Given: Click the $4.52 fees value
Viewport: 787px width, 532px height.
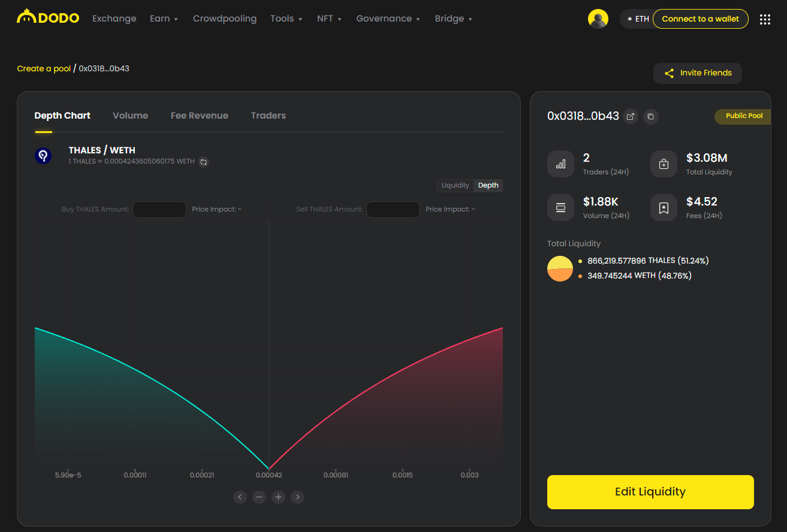Looking at the screenshot, I should [702, 201].
